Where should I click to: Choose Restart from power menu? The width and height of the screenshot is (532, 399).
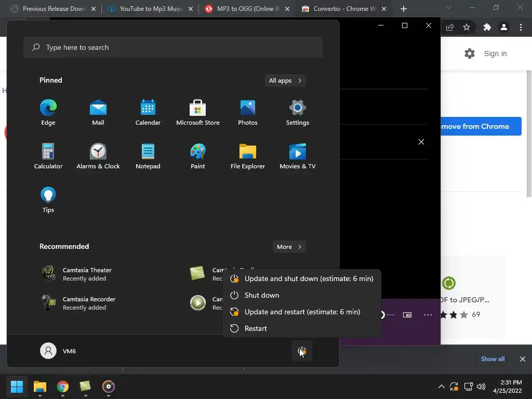pos(302,328)
